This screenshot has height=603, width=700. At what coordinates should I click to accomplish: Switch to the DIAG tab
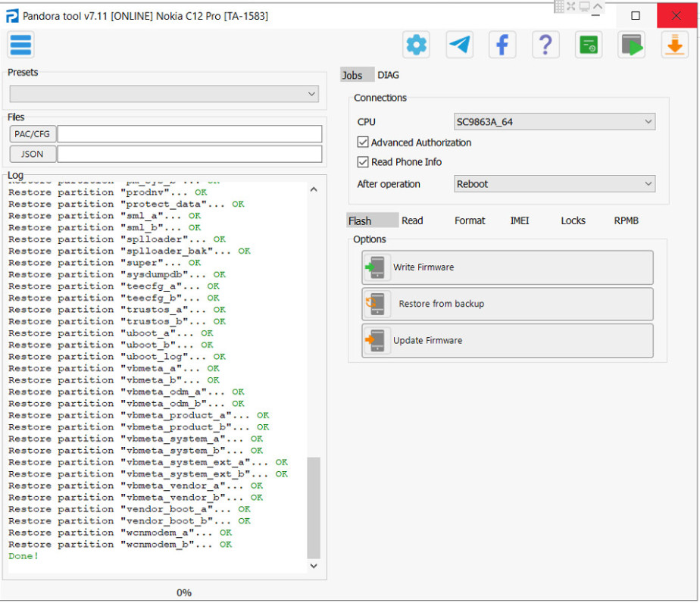coord(388,75)
